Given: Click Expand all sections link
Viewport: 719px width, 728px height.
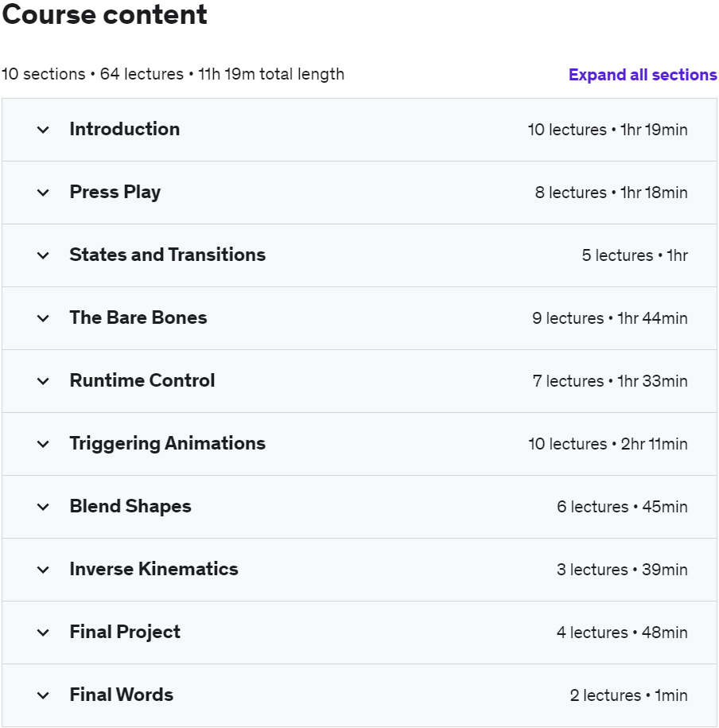Looking at the screenshot, I should [643, 75].
